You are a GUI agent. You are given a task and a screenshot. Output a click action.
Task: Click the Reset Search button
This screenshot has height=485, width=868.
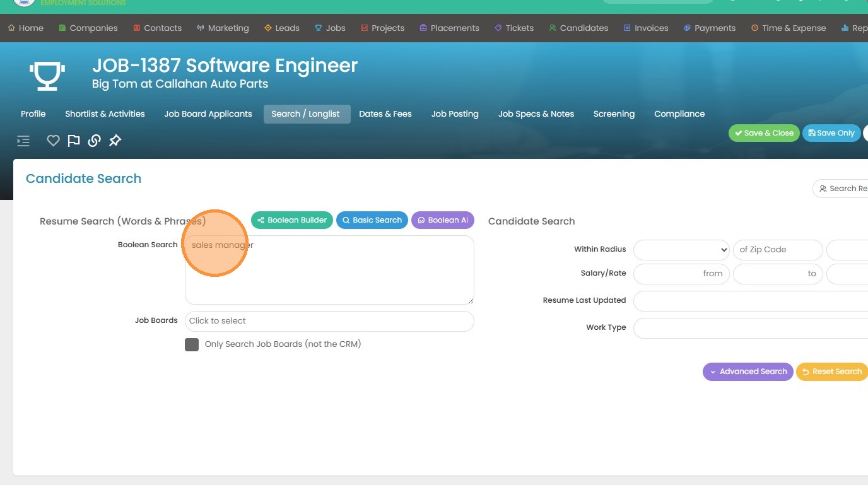(x=831, y=371)
